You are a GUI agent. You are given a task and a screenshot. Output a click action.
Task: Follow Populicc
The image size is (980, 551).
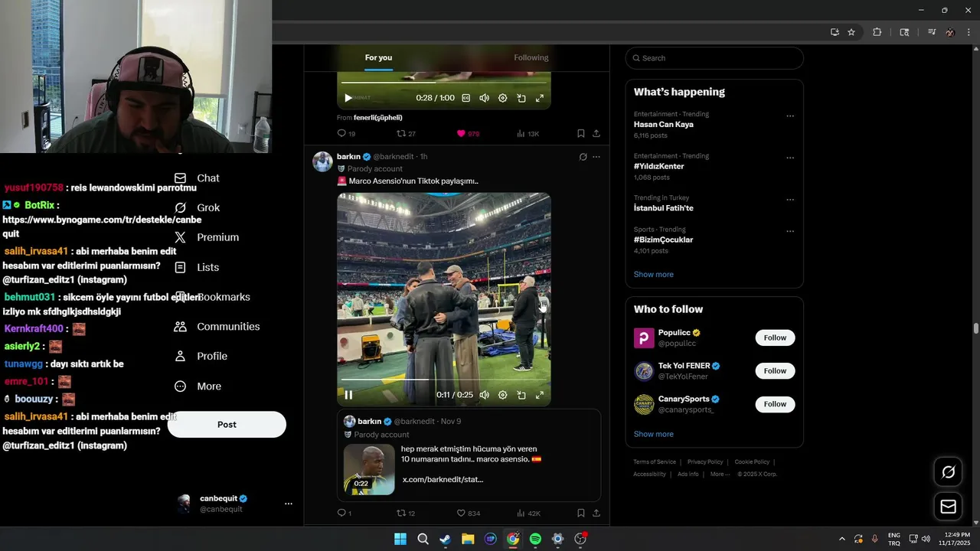pos(775,337)
